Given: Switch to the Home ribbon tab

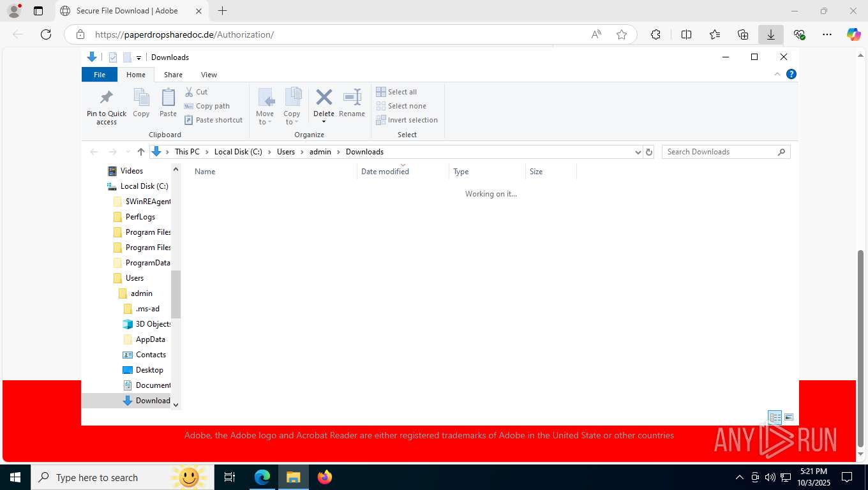Looking at the screenshot, I should [136, 75].
